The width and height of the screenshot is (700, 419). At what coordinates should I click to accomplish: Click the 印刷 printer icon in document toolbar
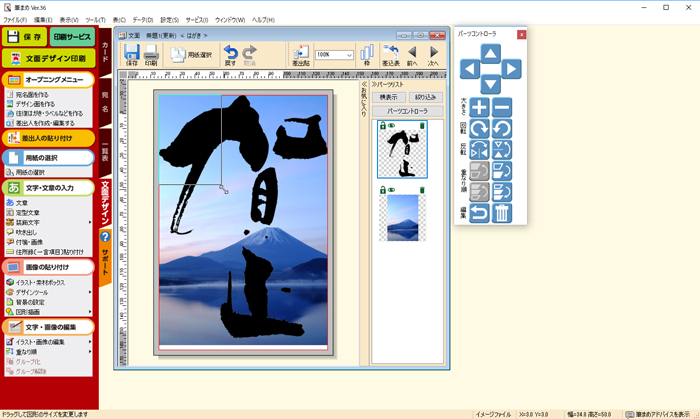150,55
